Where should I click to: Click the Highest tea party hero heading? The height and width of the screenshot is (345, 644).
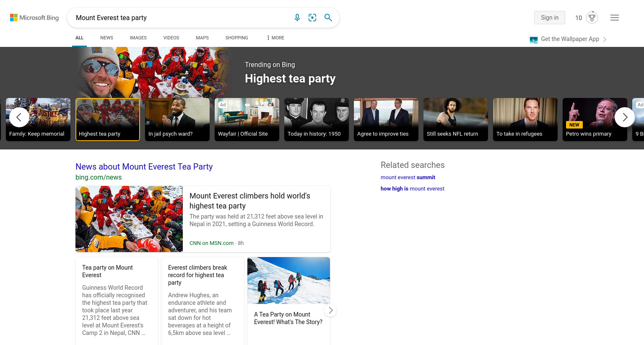pyautogui.click(x=290, y=79)
